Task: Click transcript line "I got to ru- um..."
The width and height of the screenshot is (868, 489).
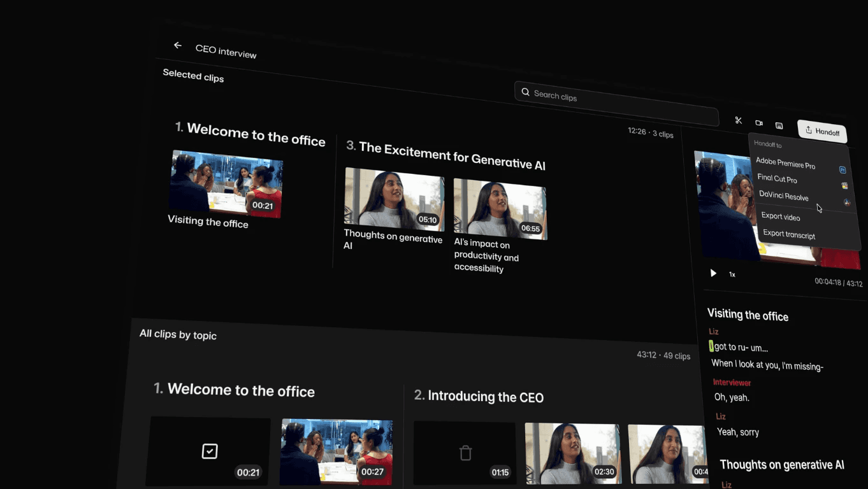Action: pyautogui.click(x=739, y=347)
